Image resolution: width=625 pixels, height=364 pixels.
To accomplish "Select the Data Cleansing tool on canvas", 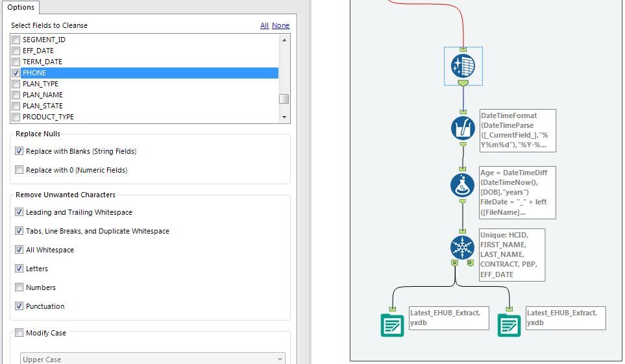I will pos(463,66).
